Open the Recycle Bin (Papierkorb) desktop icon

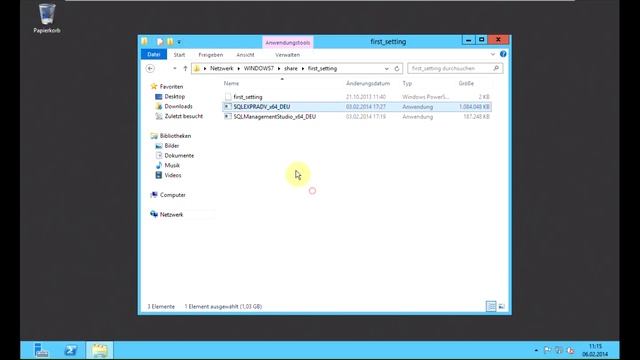(47, 18)
